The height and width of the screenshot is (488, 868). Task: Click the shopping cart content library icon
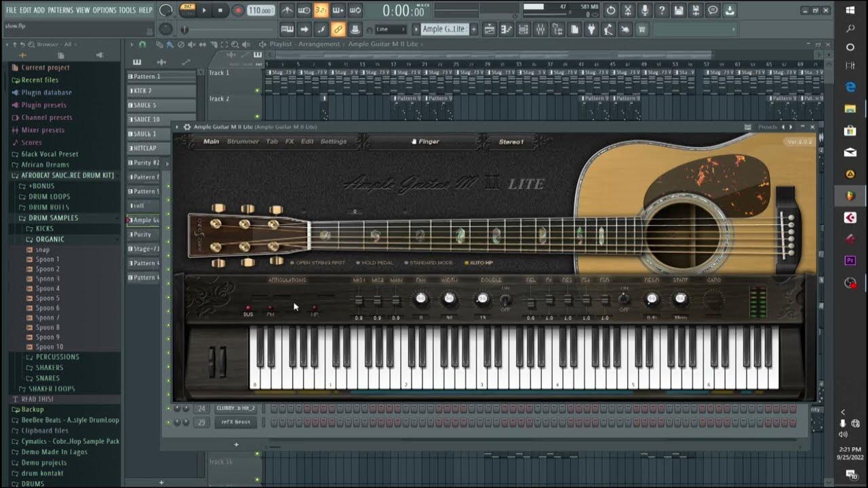[x=642, y=29]
